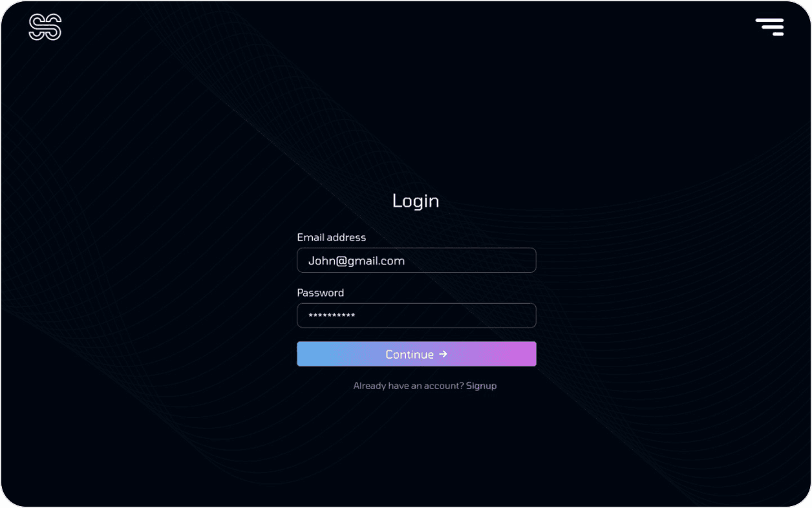Follow the Signup link
812x508 pixels.
[x=482, y=386]
